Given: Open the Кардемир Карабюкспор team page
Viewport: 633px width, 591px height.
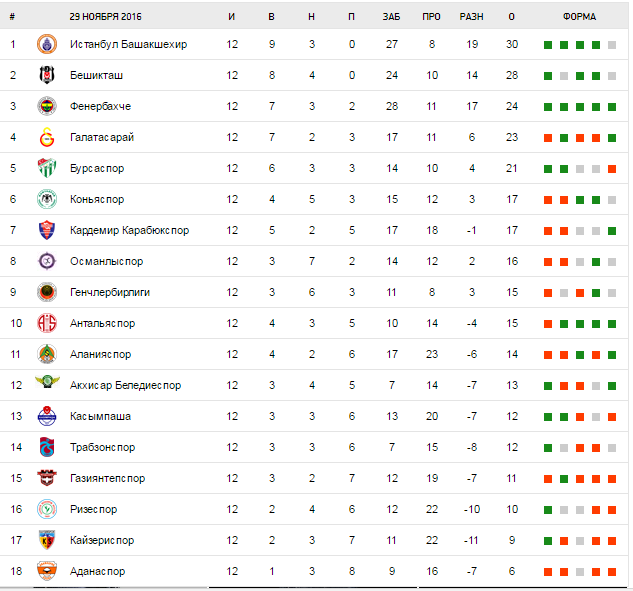Looking at the screenshot, I should [x=129, y=230].
